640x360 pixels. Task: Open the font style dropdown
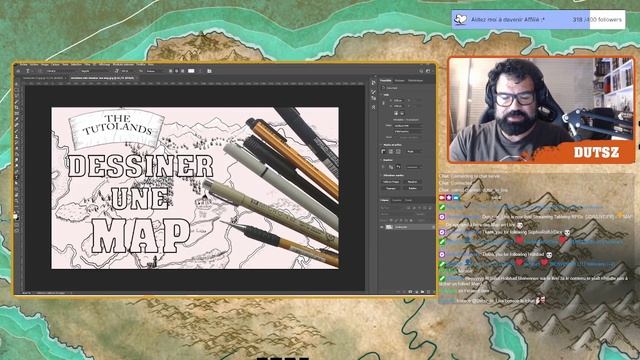(x=96, y=71)
